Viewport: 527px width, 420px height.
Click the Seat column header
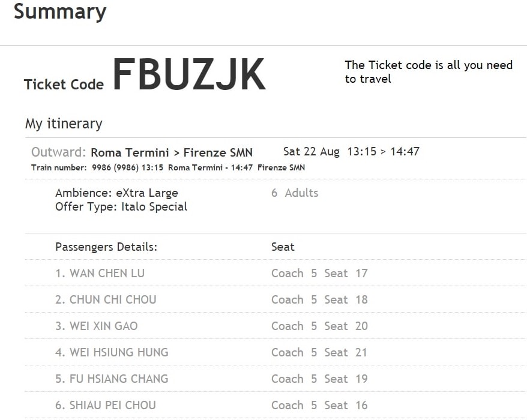(283, 247)
